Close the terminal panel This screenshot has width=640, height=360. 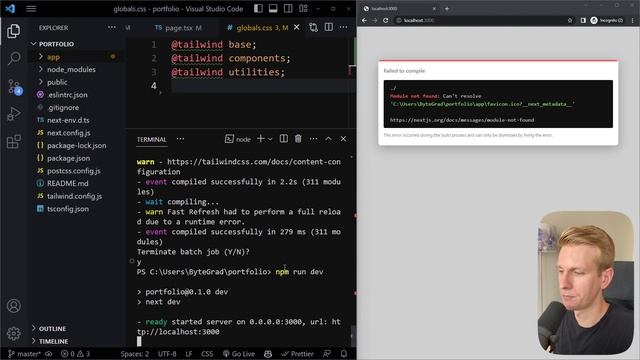point(343,139)
